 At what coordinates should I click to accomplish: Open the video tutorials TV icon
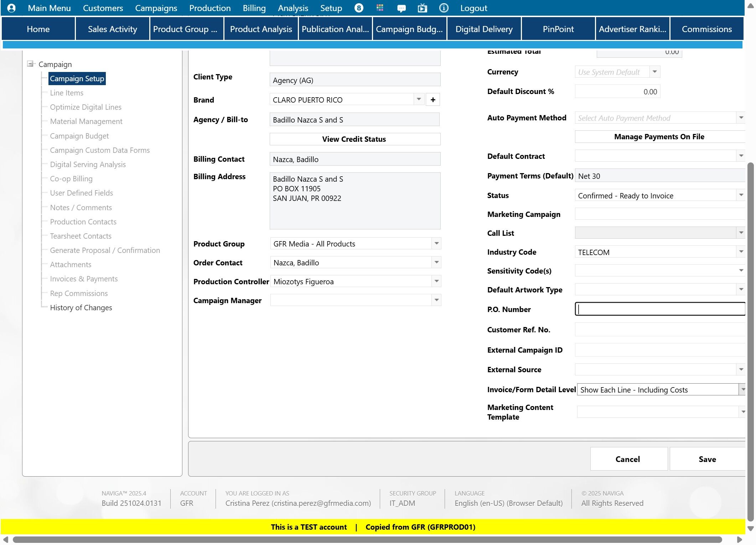pyautogui.click(x=422, y=8)
